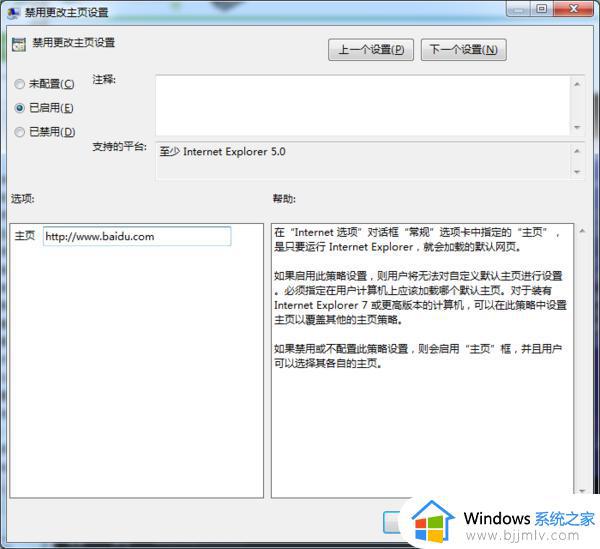Click inside the 注释 comment text box
The height and width of the screenshot is (549, 600).
coord(362,105)
